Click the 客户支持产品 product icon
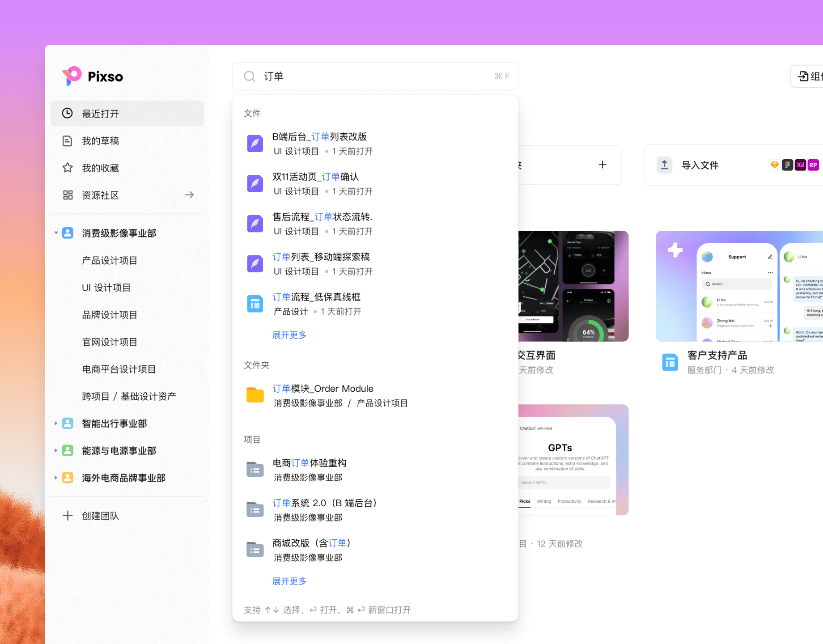 [670, 362]
